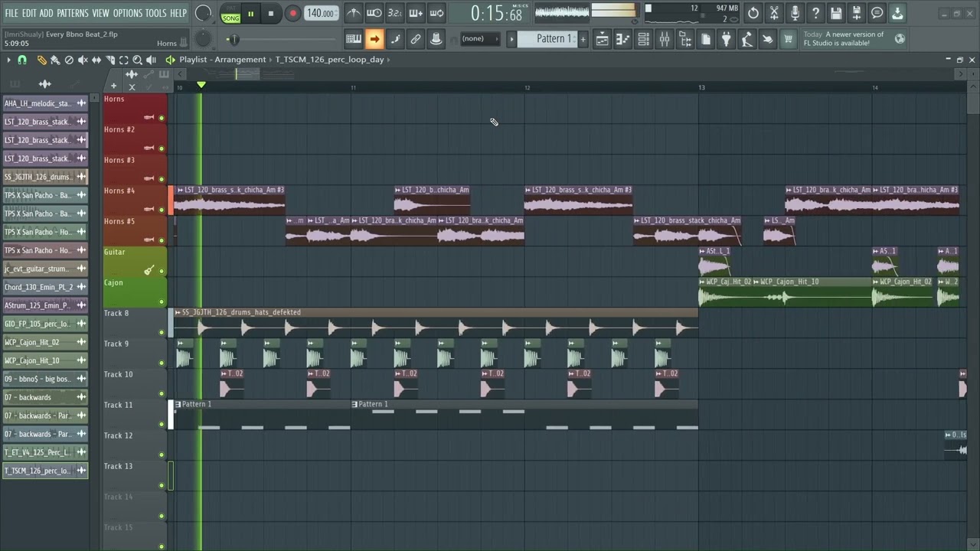980x551 pixels.
Task: Open the browser panel icon
Action: coord(685,39)
